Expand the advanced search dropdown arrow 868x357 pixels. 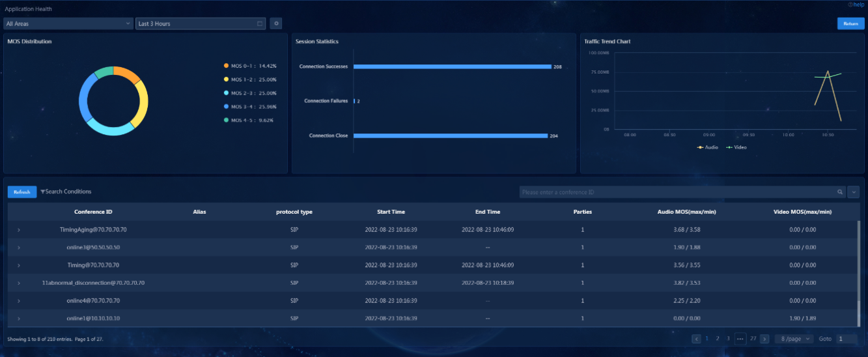[x=854, y=192]
